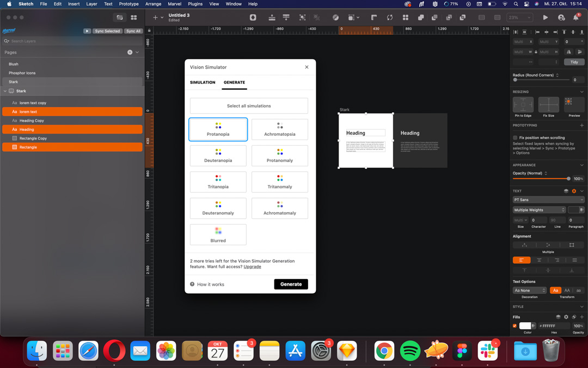The image size is (588, 368).
Task: Switch to the Generate tab
Action: [234, 82]
